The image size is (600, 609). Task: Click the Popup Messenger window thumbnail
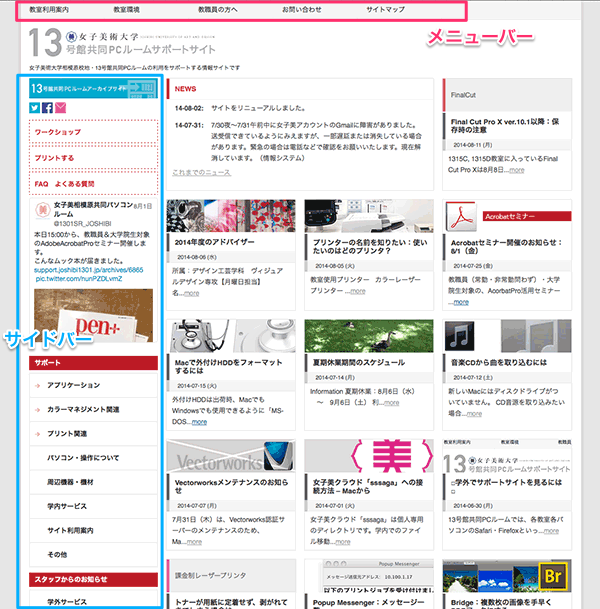point(369,576)
